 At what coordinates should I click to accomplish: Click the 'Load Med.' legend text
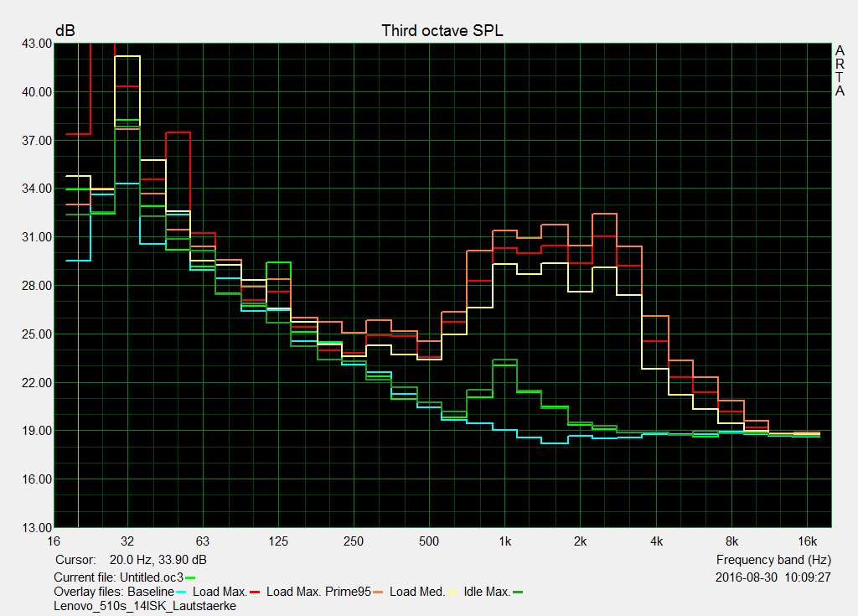pyautogui.click(x=417, y=592)
